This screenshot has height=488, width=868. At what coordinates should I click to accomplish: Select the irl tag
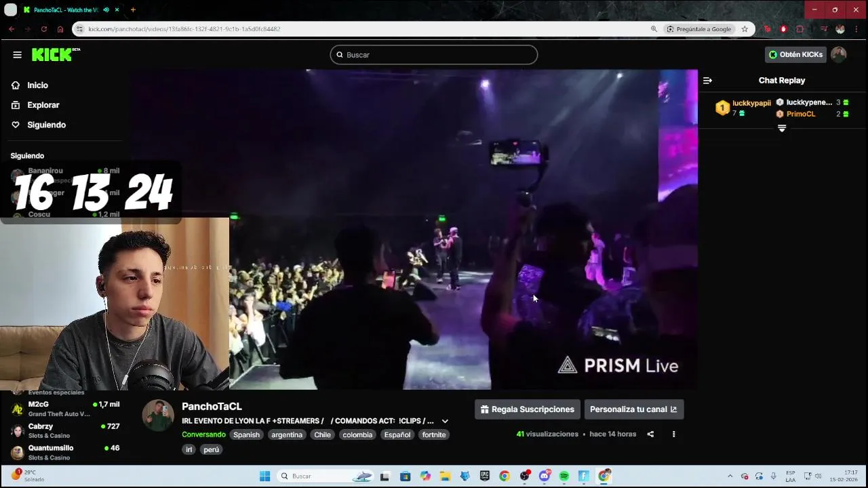[189, 449]
